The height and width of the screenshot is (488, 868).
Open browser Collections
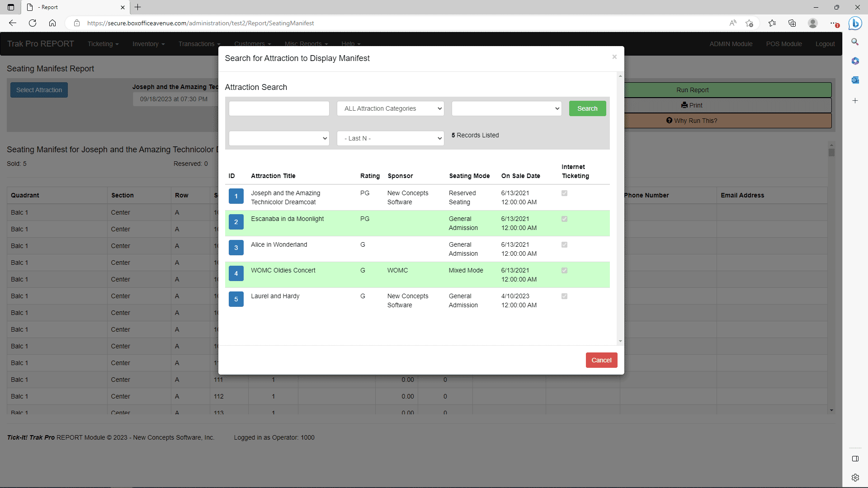point(792,23)
